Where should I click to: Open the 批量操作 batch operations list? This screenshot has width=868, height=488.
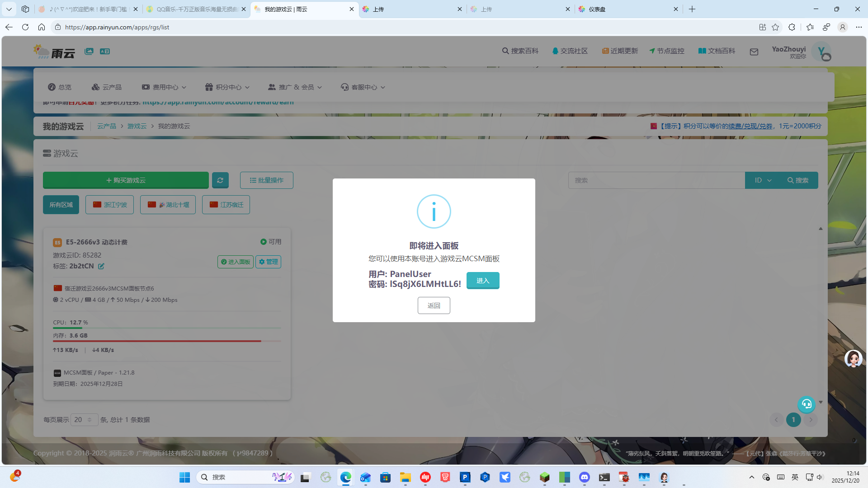[x=266, y=180]
